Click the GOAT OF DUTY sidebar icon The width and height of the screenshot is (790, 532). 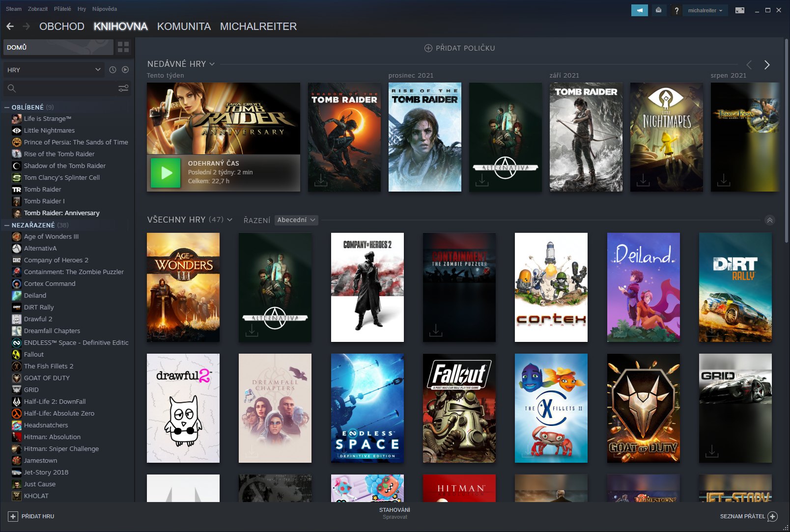click(x=17, y=378)
